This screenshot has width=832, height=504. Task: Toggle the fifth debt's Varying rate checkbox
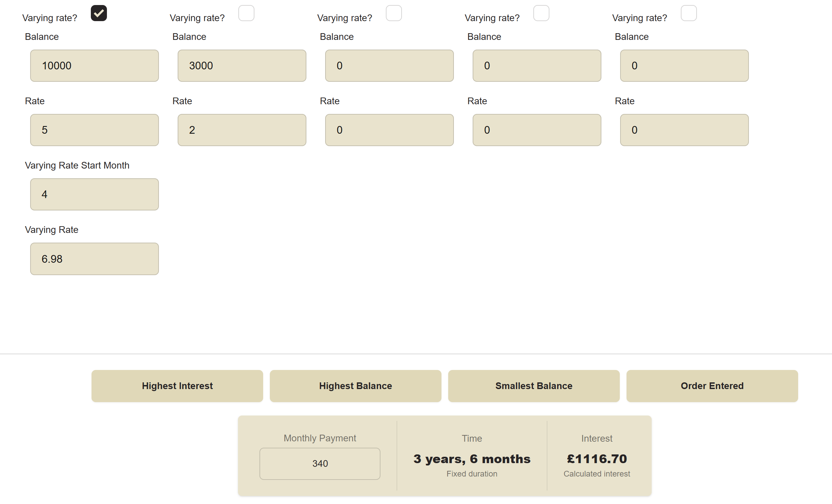(689, 13)
